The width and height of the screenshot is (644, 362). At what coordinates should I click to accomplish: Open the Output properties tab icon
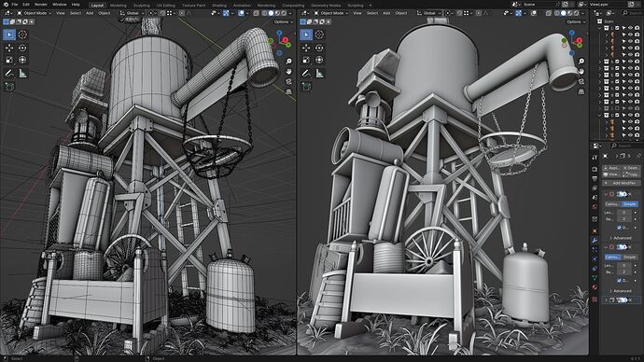(x=595, y=179)
